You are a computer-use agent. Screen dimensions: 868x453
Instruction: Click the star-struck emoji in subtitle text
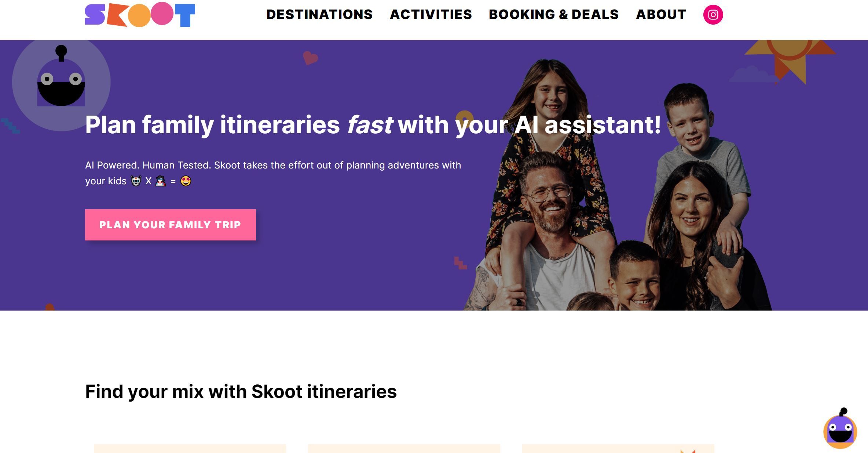[x=186, y=181]
